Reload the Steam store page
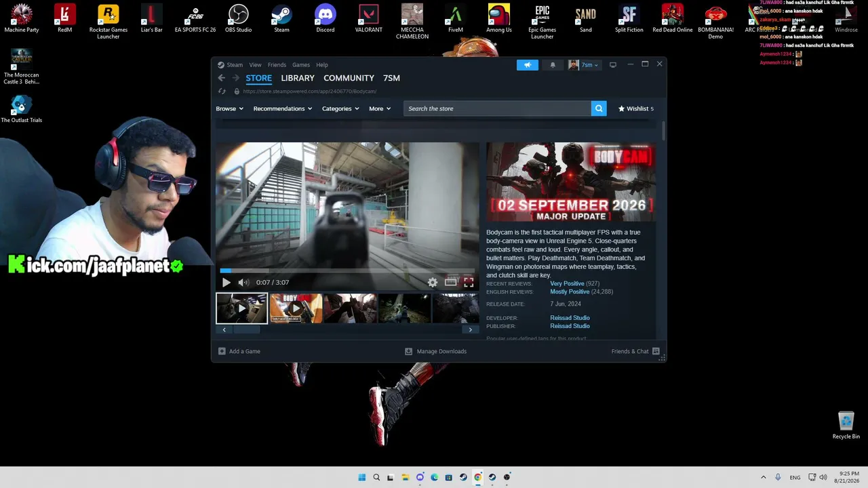Image resolution: width=868 pixels, height=488 pixels. pyautogui.click(x=222, y=91)
